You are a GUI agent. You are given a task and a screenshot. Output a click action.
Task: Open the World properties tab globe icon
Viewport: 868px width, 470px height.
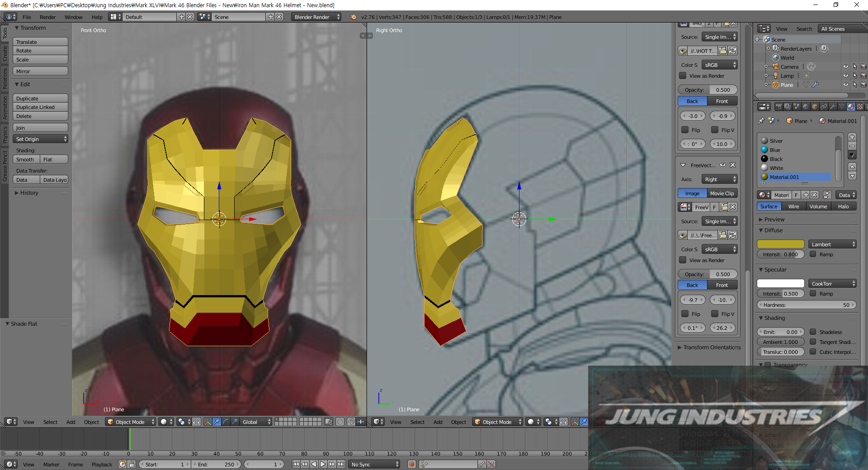coord(806,107)
